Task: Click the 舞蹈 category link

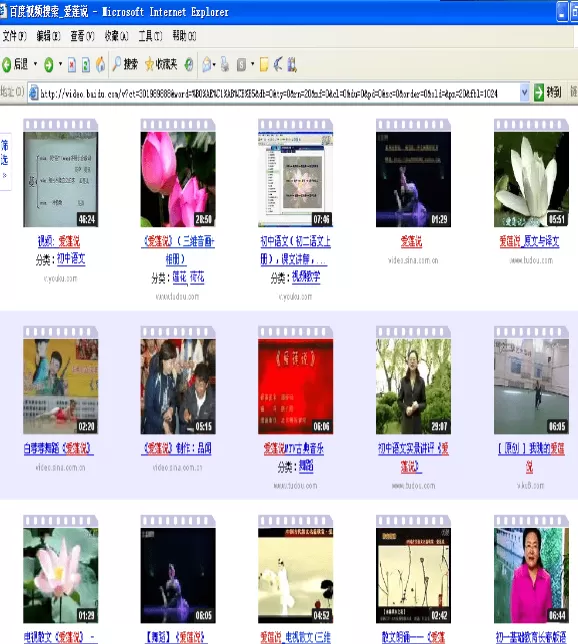Action: tap(306, 466)
